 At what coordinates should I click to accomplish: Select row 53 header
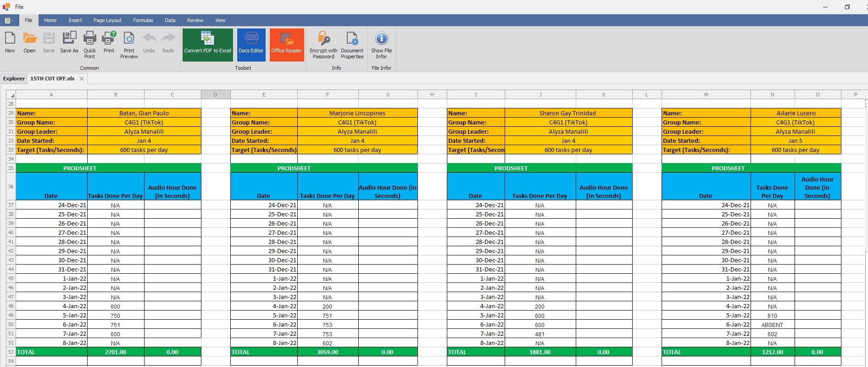[11, 352]
